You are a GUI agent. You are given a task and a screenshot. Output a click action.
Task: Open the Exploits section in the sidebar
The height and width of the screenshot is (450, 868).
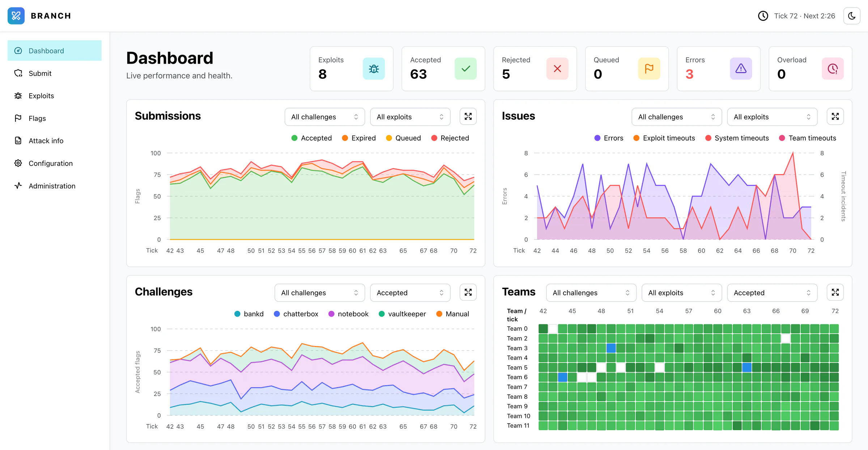[x=55, y=96]
